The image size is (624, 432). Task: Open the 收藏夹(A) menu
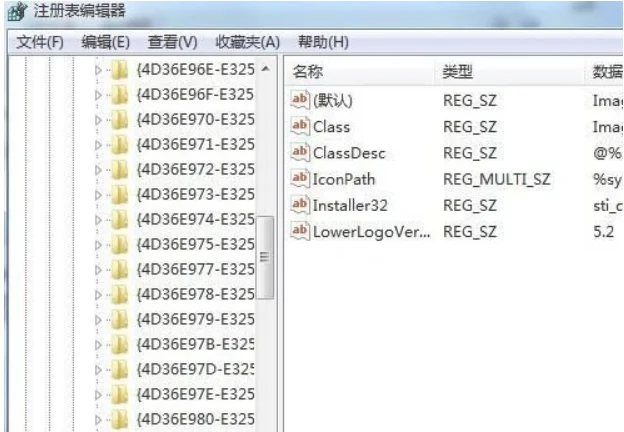[x=248, y=42]
